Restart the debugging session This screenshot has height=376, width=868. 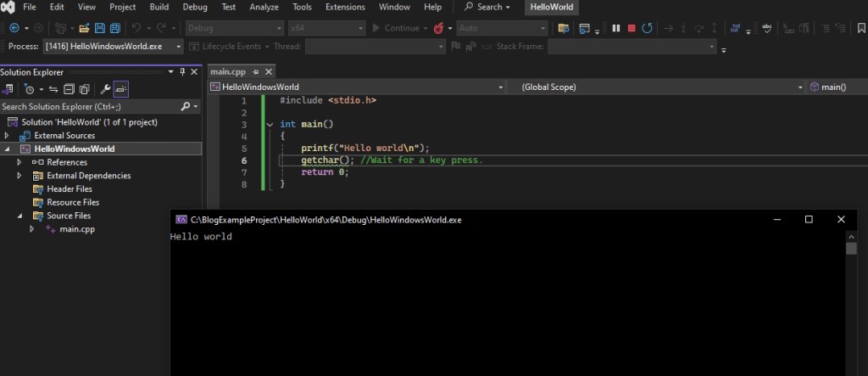click(648, 28)
